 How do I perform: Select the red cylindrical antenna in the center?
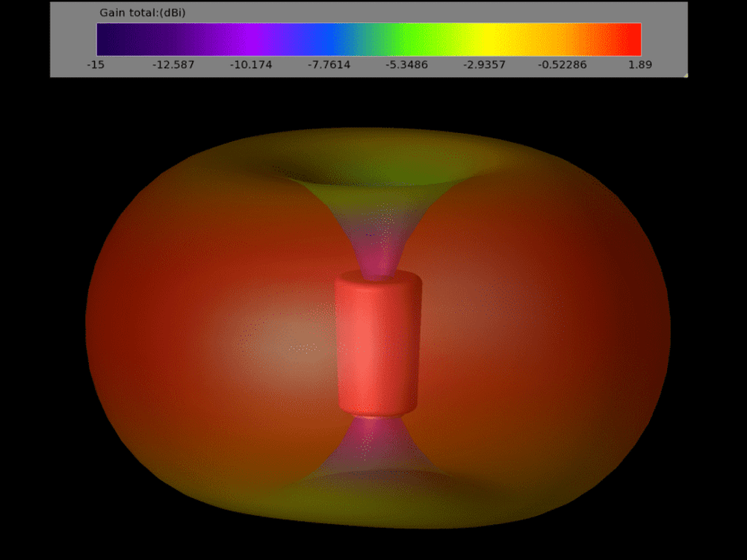pos(378,343)
